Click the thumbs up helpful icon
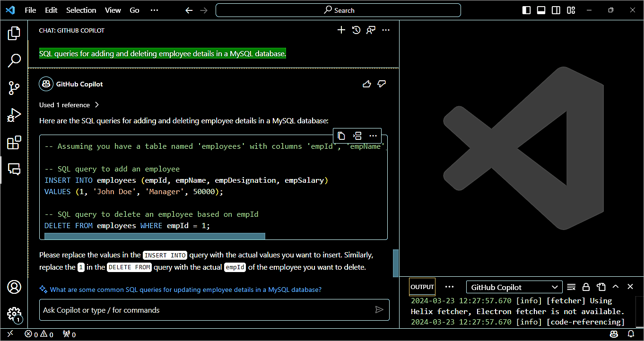The width and height of the screenshot is (644, 341). [366, 84]
